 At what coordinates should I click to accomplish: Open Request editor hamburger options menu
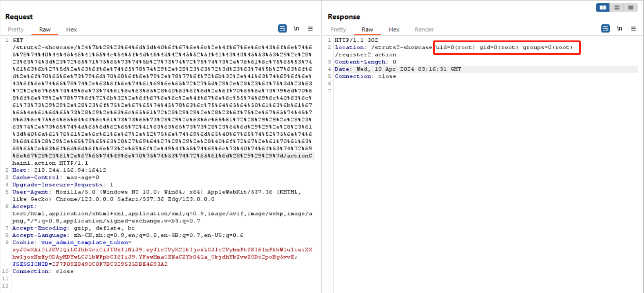310,29
